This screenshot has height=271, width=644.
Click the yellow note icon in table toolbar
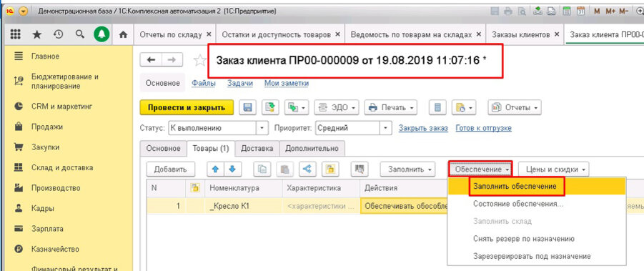pos(330,169)
